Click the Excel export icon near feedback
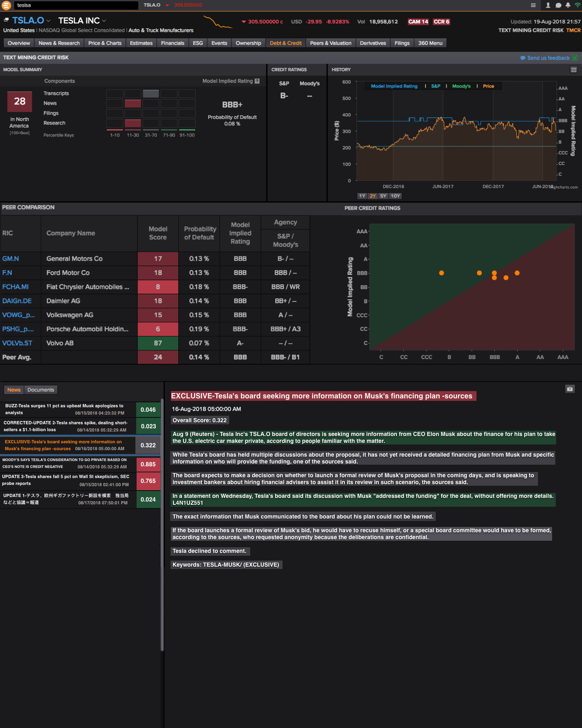The image size is (582, 728). [x=575, y=58]
